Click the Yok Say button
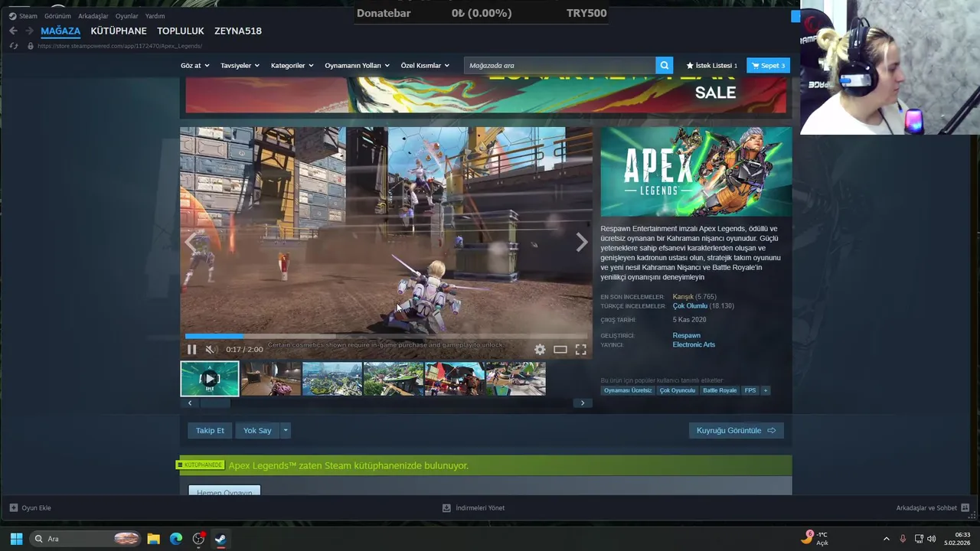Image resolution: width=980 pixels, height=551 pixels. click(257, 430)
